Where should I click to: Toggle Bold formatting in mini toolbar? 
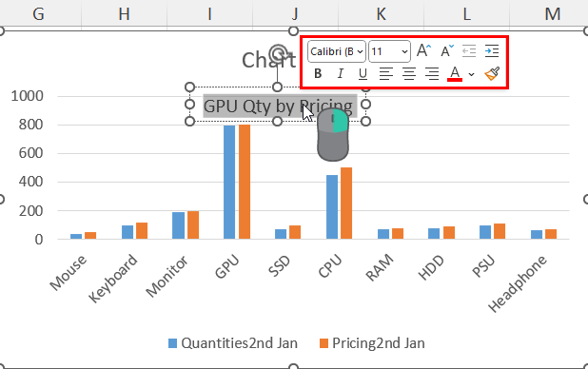pyautogui.click(x=318, y=73)
